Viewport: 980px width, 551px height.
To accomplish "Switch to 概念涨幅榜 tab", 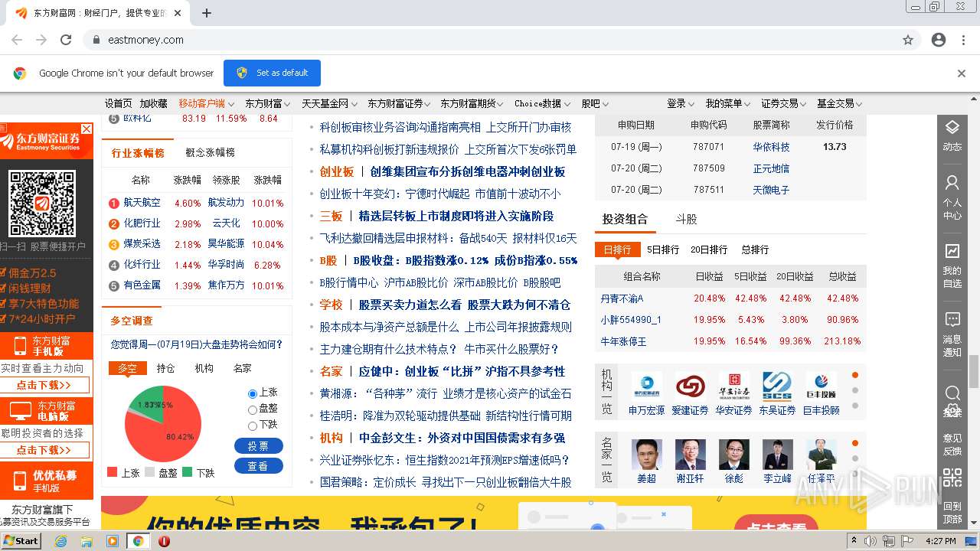I will click(210, 152).
